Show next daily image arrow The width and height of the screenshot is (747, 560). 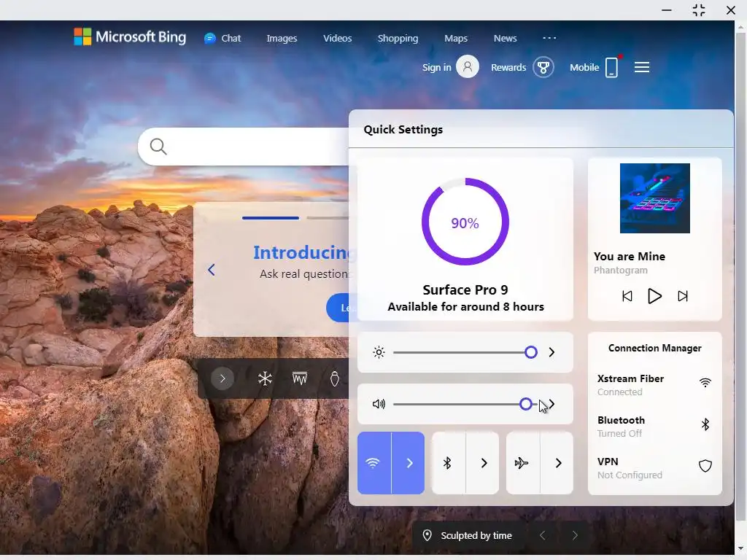click(575, 536)
